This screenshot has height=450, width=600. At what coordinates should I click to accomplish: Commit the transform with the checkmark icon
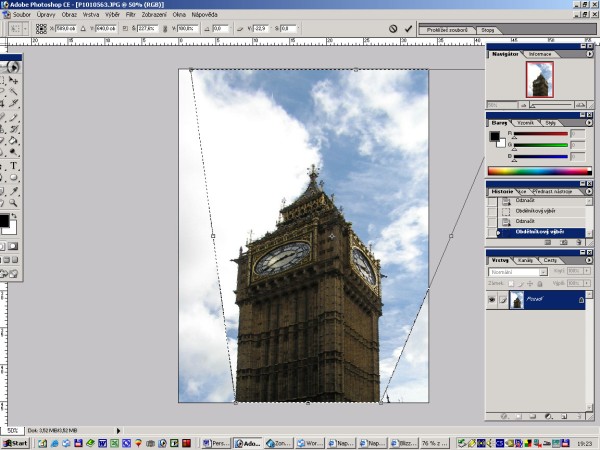[x=408, y=30]
